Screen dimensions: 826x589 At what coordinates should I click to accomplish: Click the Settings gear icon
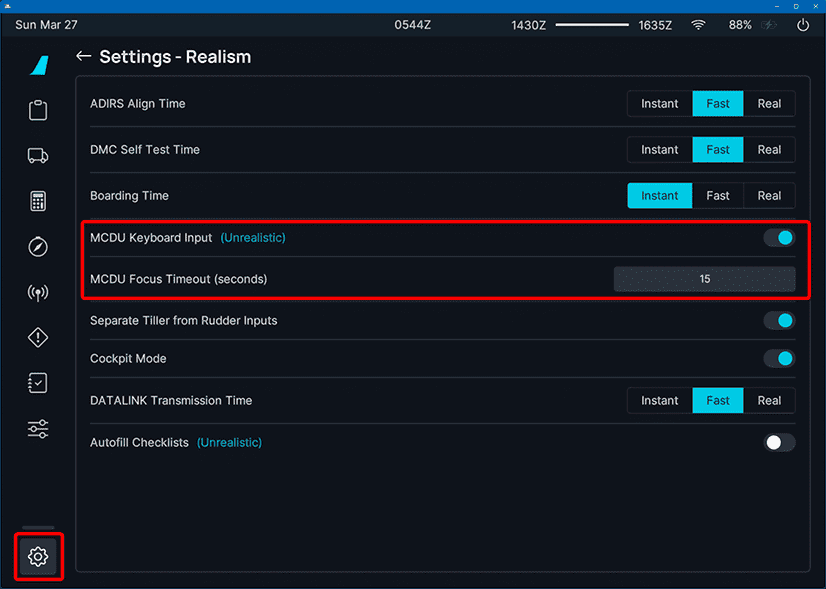[38, 557]
